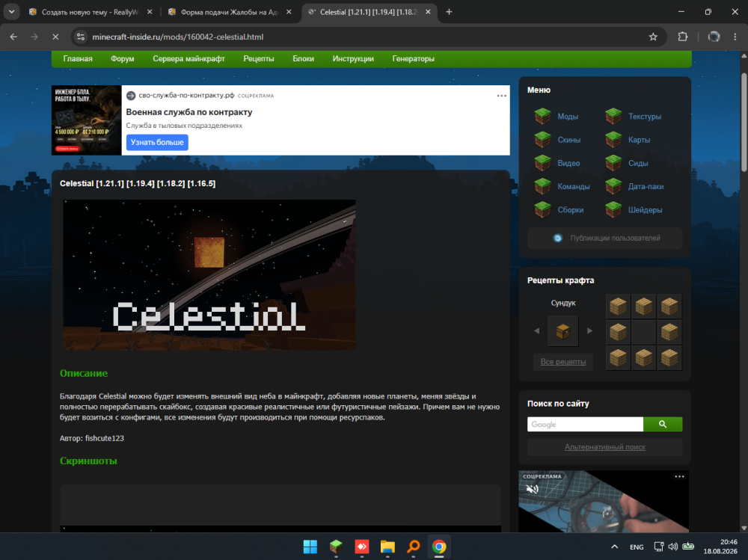Screen dimensions: 748x560
Task: Open the Chrome profile avatar
Action: (714, 37)
